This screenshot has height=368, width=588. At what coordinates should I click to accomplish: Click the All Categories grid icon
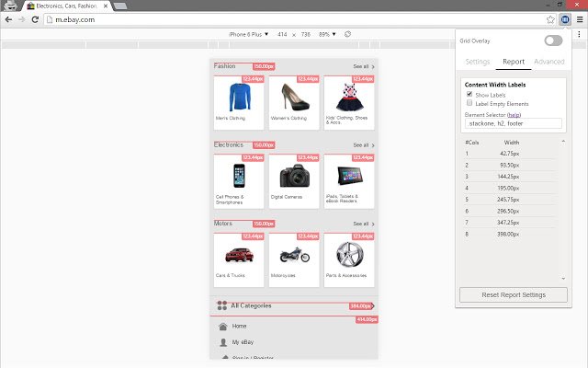tap(222, 305)
